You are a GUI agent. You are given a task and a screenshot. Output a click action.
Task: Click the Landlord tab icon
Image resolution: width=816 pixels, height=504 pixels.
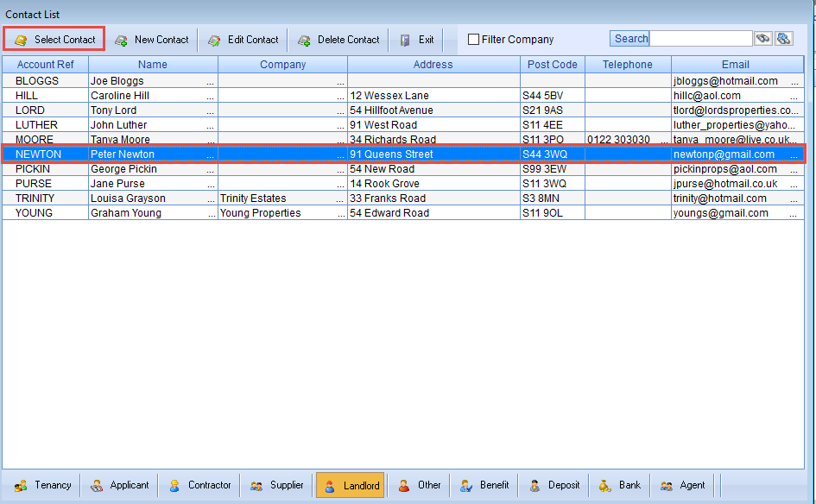tap(329, 487)
